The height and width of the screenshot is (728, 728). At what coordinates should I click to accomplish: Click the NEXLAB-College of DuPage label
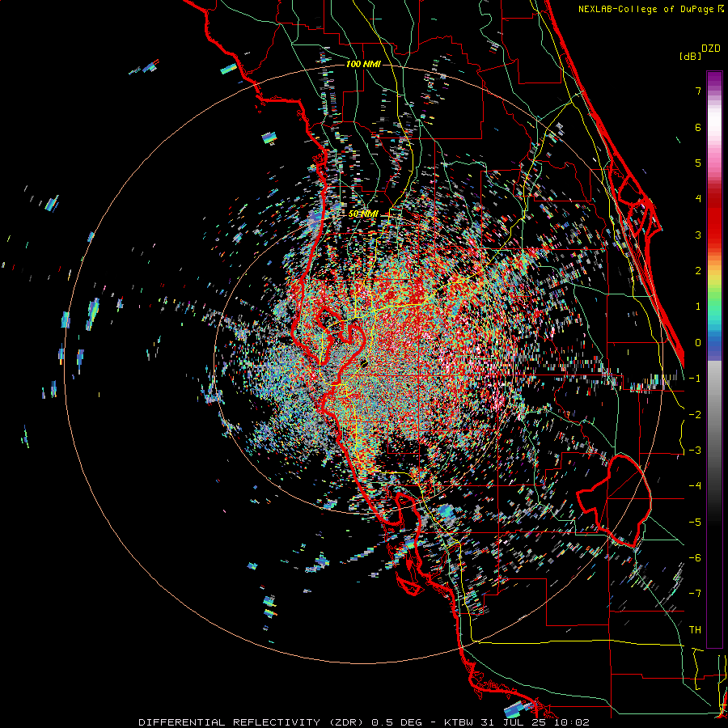[x=645, y=9]
